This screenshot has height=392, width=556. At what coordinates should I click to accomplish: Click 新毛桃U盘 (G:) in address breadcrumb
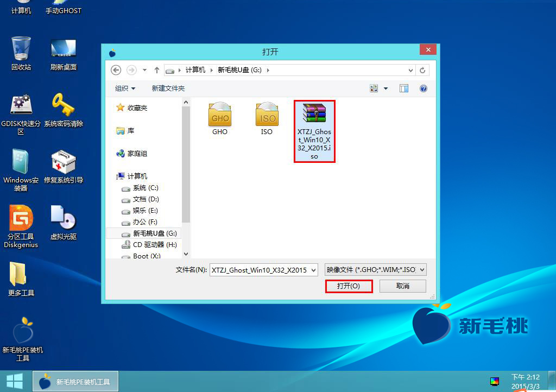click(x=239, y=70)
